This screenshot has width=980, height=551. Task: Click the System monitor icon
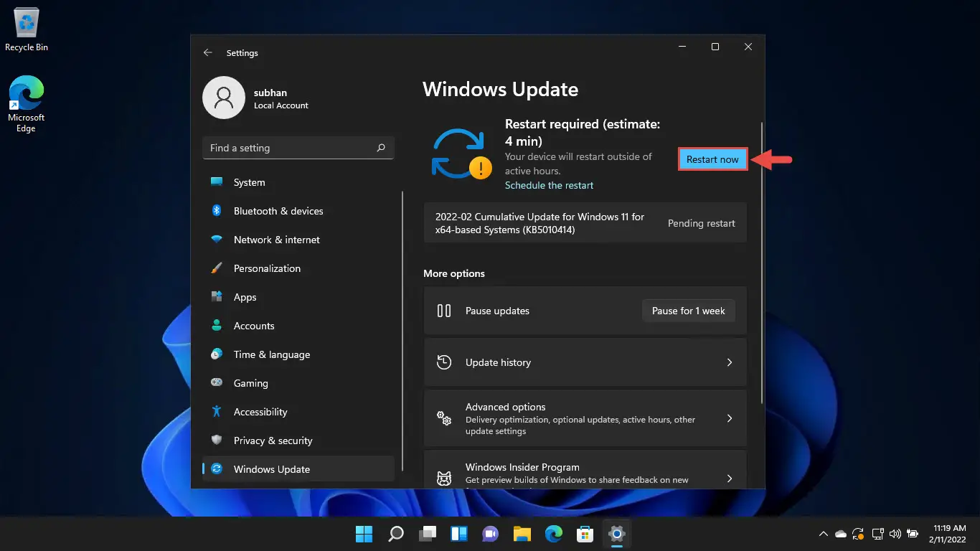point(217,182)
